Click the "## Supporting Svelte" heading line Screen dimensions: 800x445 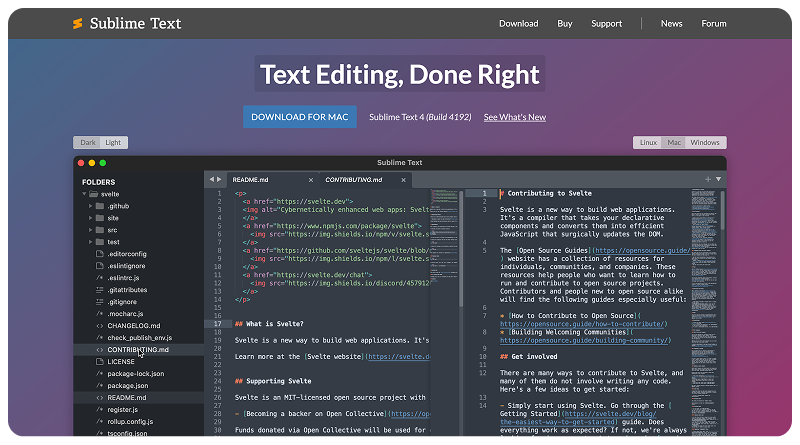tap(273, 381)
